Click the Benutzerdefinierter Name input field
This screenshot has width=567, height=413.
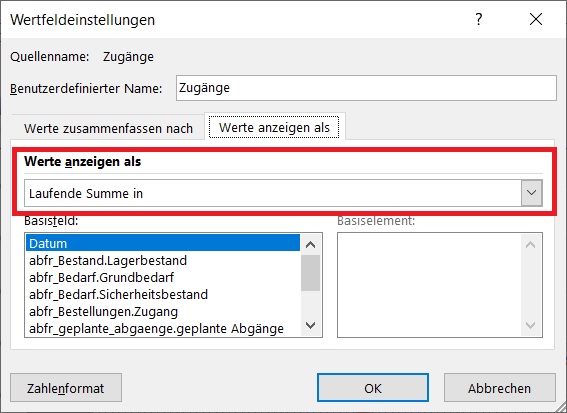(366, 88)
